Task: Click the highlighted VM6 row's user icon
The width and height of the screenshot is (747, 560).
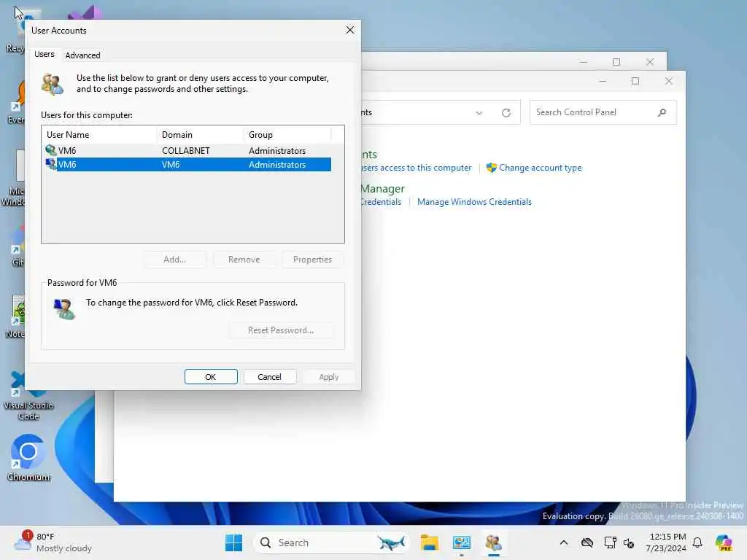Action: (51, 164)
